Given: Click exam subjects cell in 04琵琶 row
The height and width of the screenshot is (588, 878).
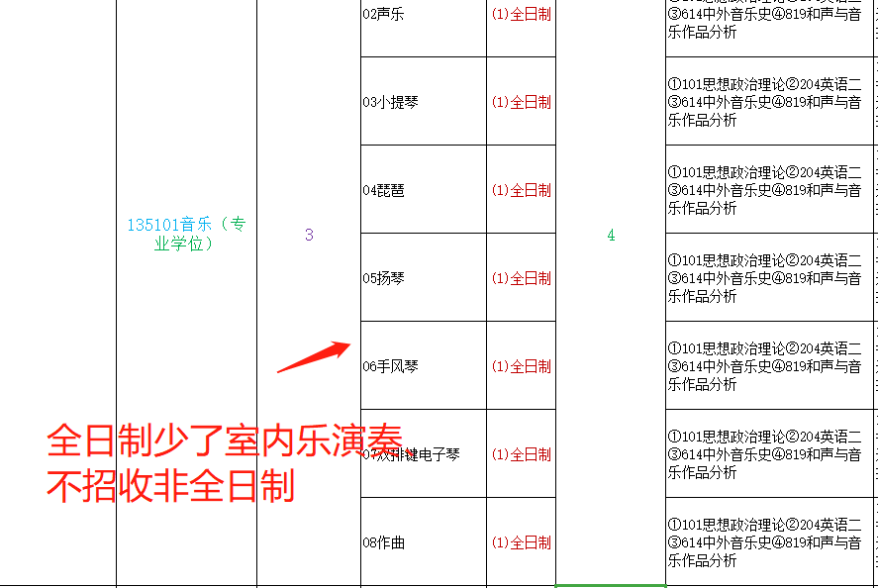Looking at the screenshot, I should point(764,190).
